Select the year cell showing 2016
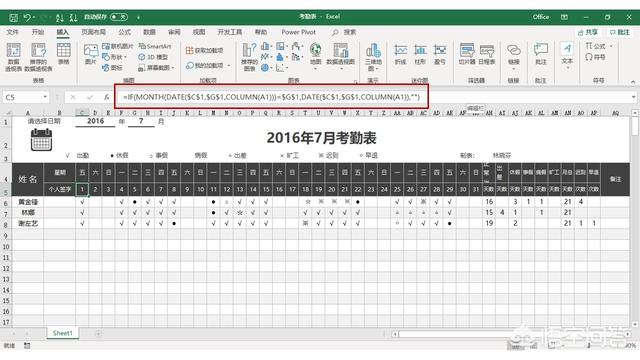The height and width of the screenshot is (360, 640). click(x=95, y=121)
